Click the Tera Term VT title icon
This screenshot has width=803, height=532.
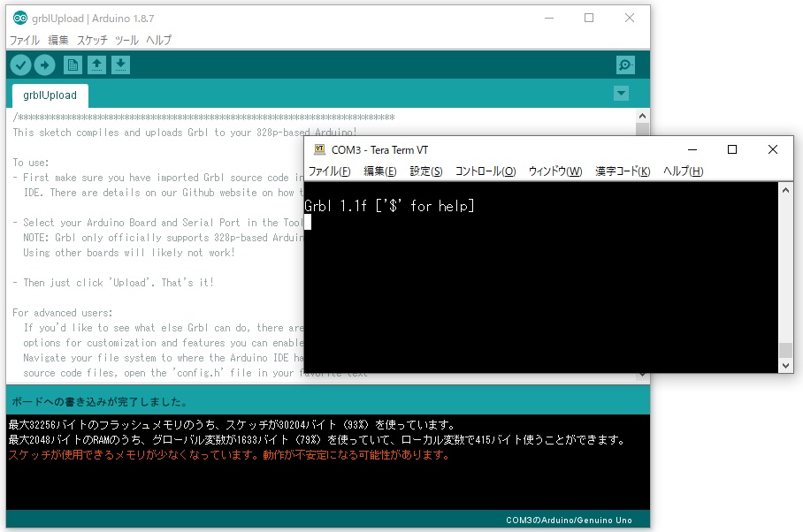pos(319,149)
